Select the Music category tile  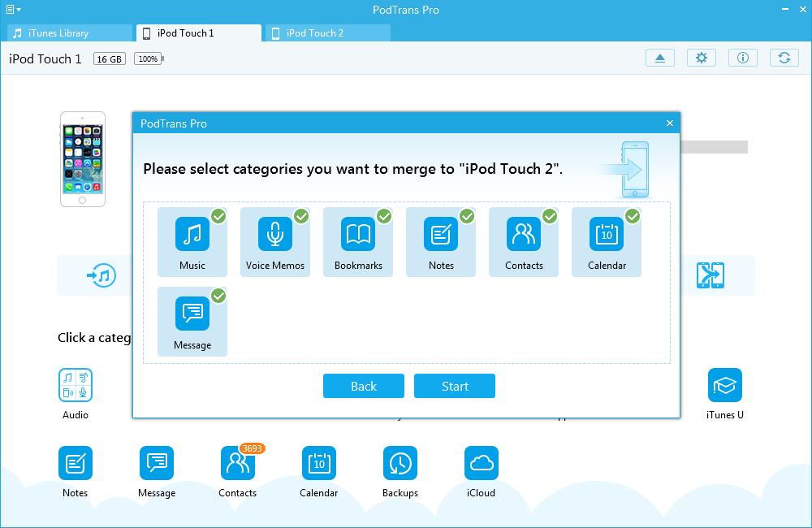pos(192,242)
